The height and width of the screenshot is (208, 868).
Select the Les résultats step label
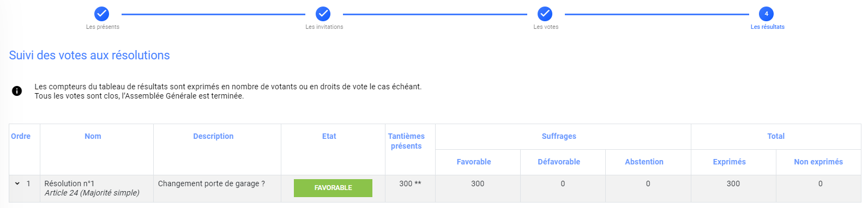(767, 27)
